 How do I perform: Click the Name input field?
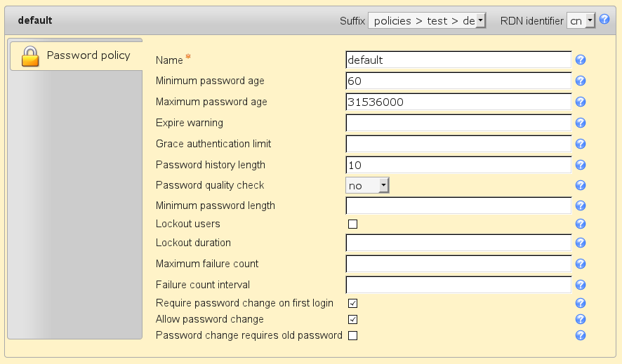458,60
